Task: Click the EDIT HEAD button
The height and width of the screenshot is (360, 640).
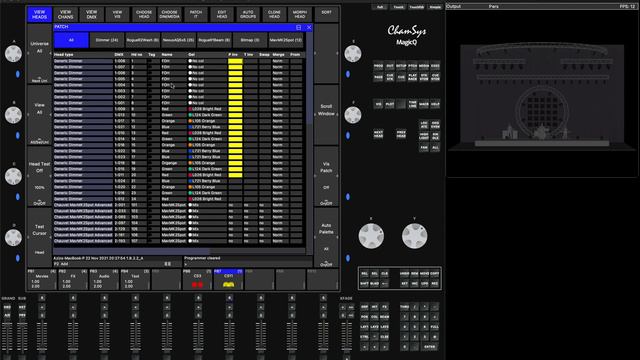Action: pyautogui.click(x=222, y=15)
